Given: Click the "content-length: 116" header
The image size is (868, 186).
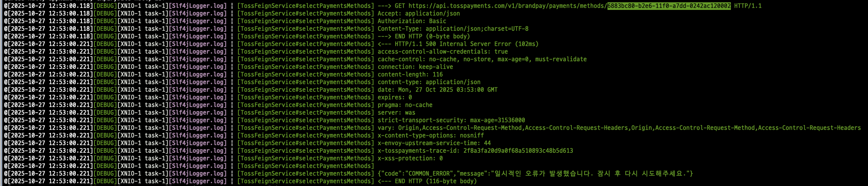Looking at the screenshot, I should coord(410,74).
